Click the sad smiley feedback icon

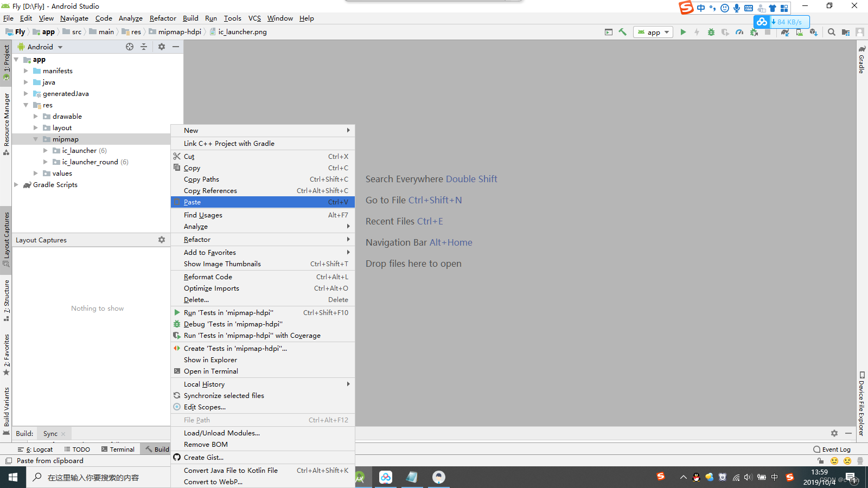[847, 461]
